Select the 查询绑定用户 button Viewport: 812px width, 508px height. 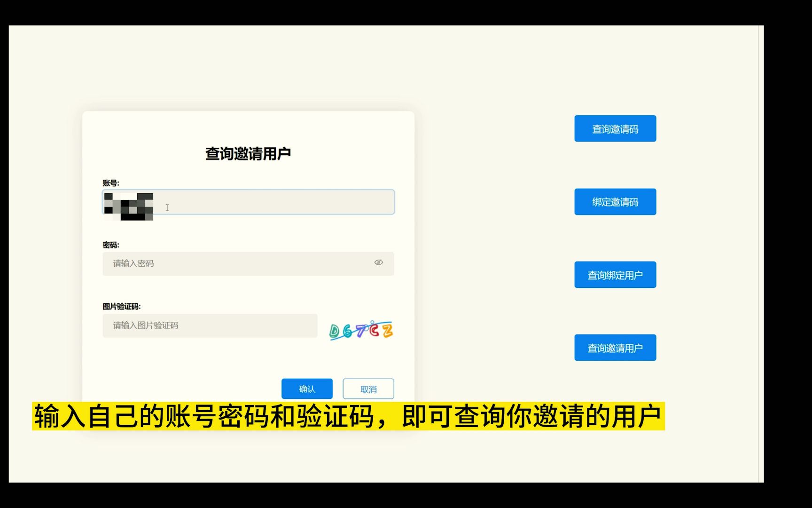(x=615, y=275)
